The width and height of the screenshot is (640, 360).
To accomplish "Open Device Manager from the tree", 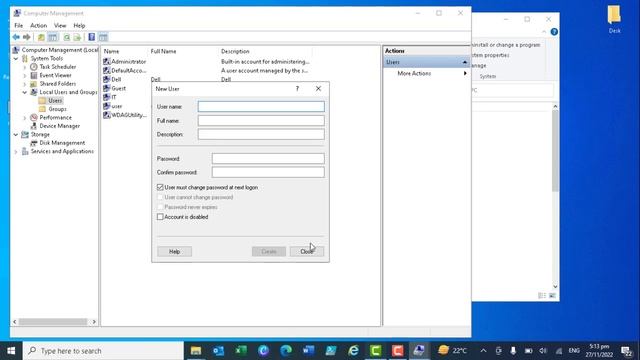I will (x=60, y=126).
